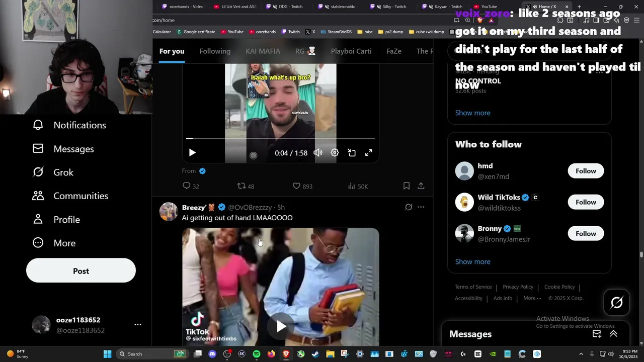Open the KAI MAFIA list tab
Screen dimensions: 644x362
pos(263,51)
